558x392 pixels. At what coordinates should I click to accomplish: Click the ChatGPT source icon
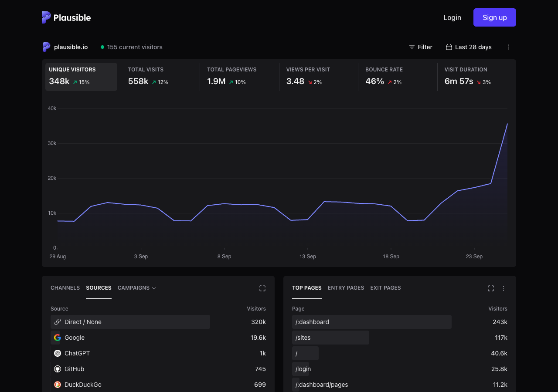58,353
